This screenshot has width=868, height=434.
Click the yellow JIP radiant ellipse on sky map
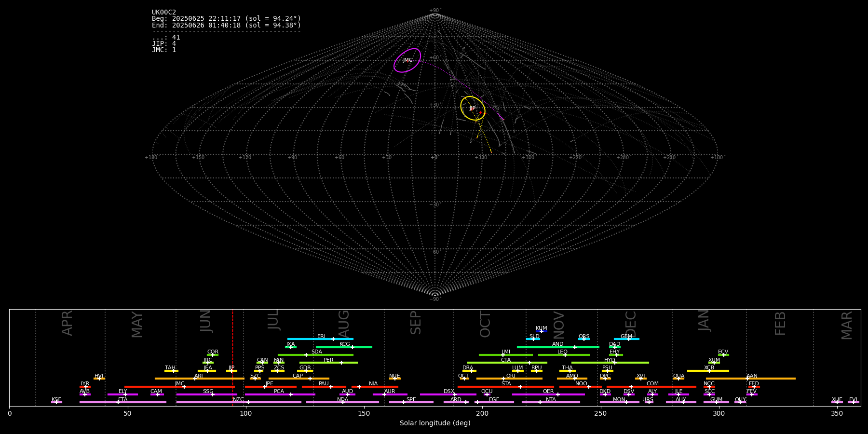(473, 108)
